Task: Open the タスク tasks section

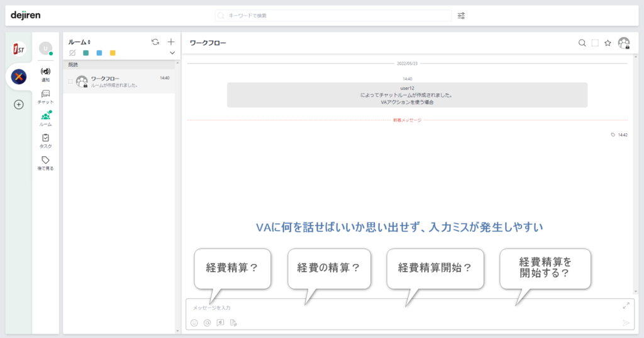Action: (x=45, y=141)
